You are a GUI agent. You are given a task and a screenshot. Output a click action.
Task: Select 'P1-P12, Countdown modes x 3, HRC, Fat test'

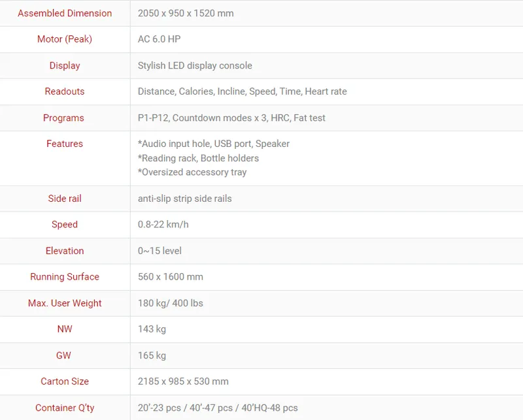click(231, 118)
